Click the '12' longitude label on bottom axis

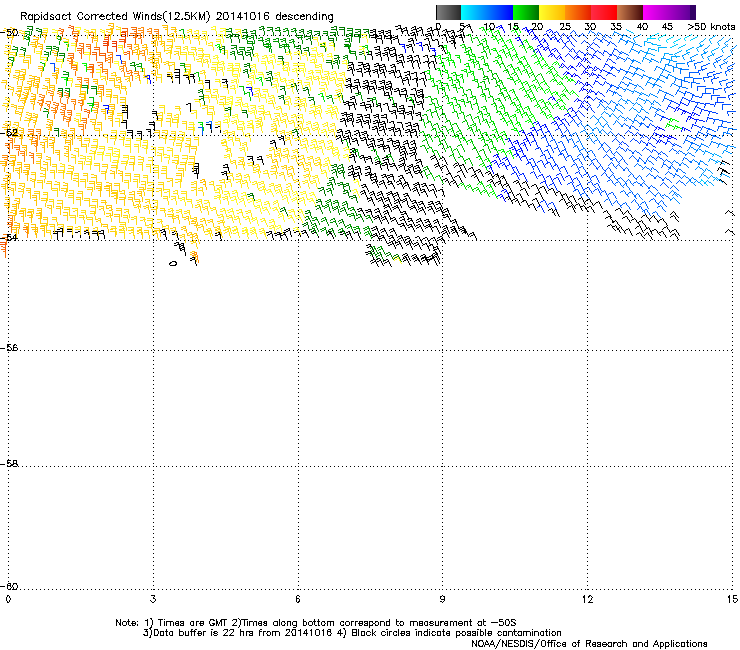pos(587,599)
